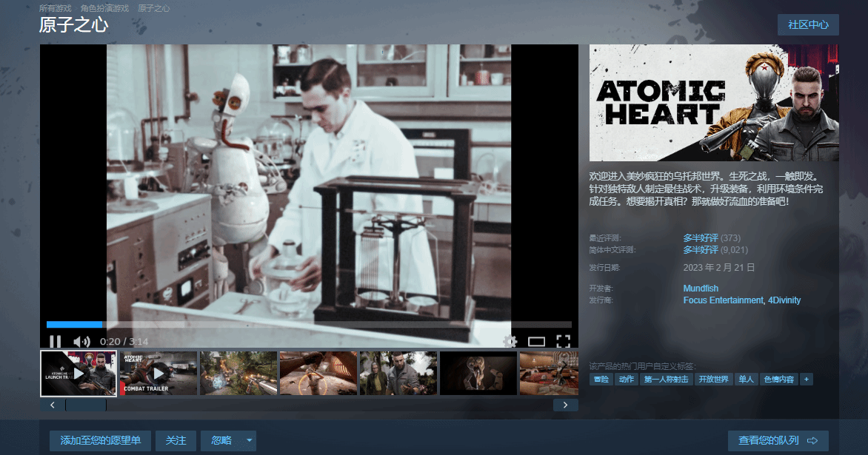This screenshot has height=455, width=868.
Task: Click 添加至您的愿望单 button
Action: 100,440
